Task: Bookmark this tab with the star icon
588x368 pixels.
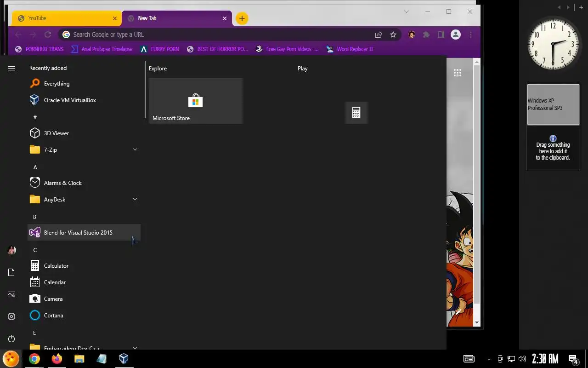Action: 393,34
